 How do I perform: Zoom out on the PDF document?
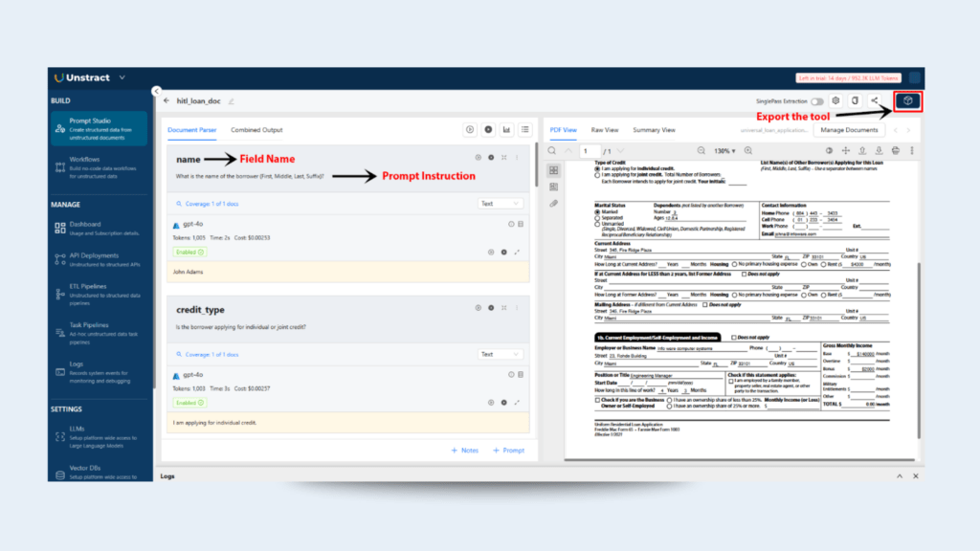(702, 151)
